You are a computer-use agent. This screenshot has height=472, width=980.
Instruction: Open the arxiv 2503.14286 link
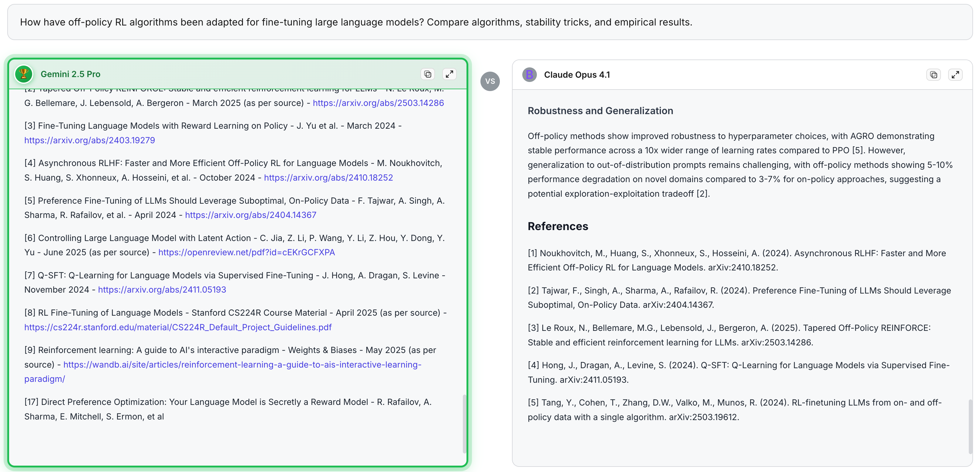pyautogui.click(x=378, y=103)
